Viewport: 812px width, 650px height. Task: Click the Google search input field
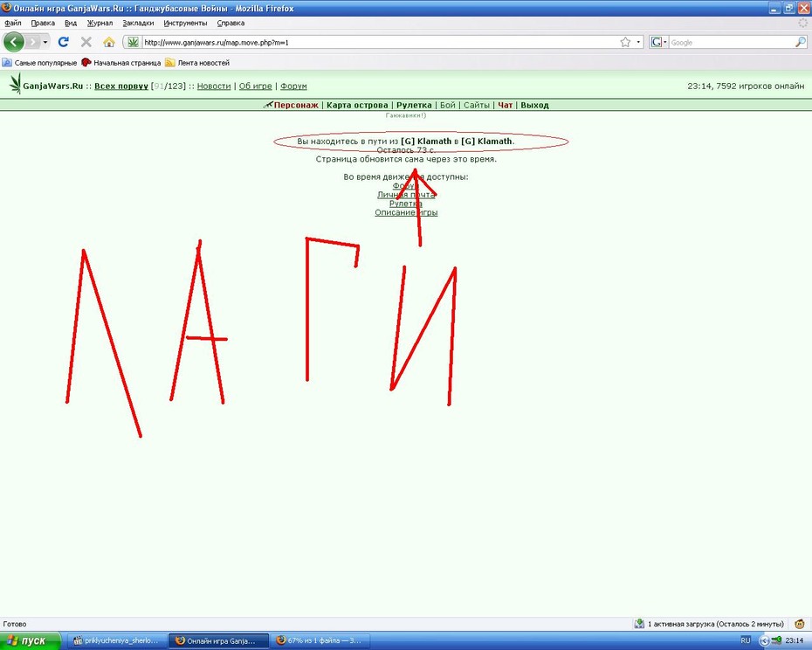coord(731,43)
